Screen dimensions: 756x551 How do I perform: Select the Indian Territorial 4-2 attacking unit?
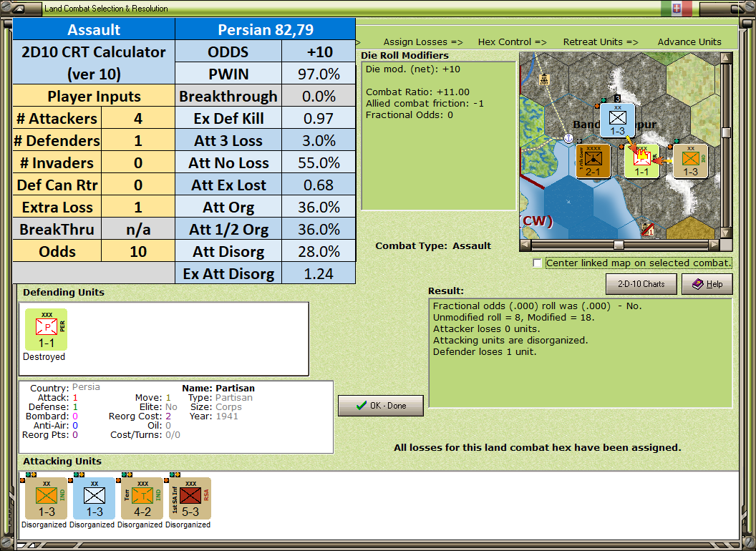point(142,499)
